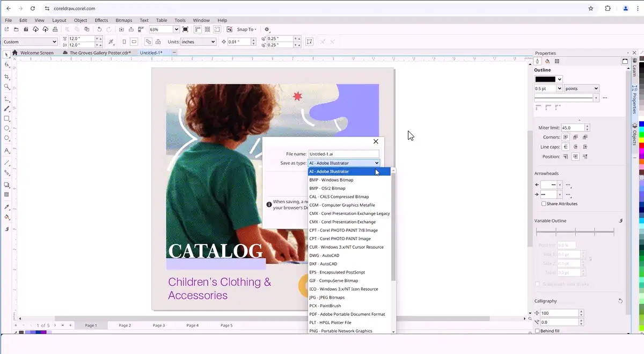Open the Options gear icon
This screenshot has height=354, width=644.
click(x=267, y=30)
